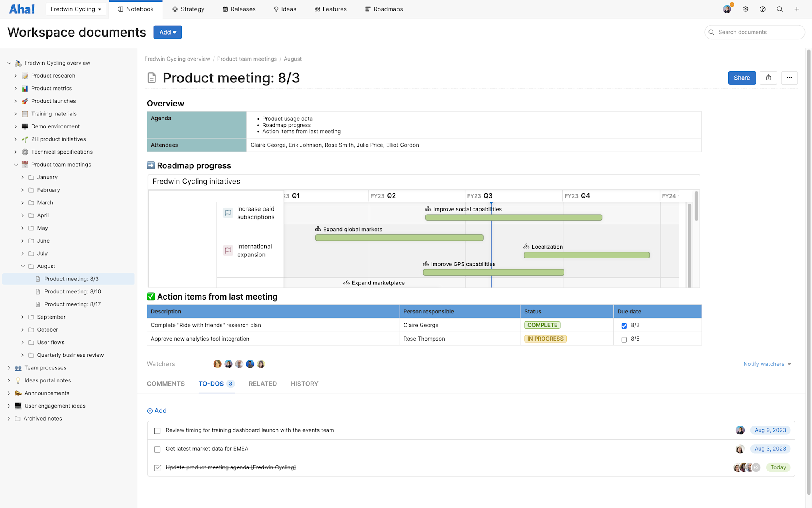812x508 pixels.
Task: Open the document's more options ellipsis
Action: coord(789,78)
